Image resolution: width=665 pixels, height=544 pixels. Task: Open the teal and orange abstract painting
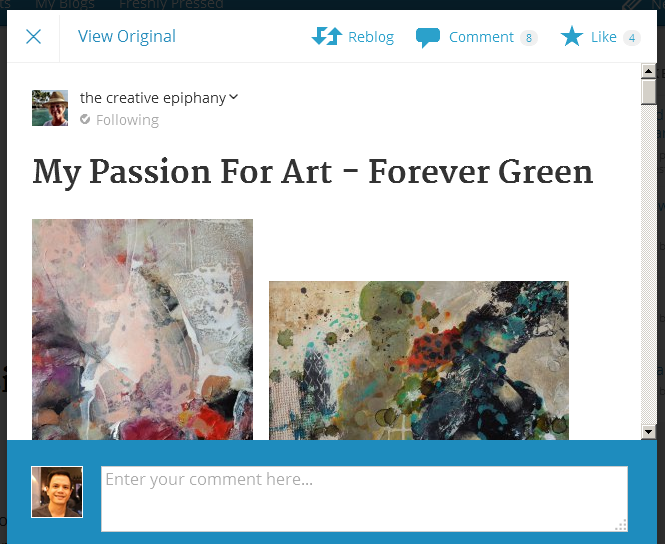click(418, 360)
